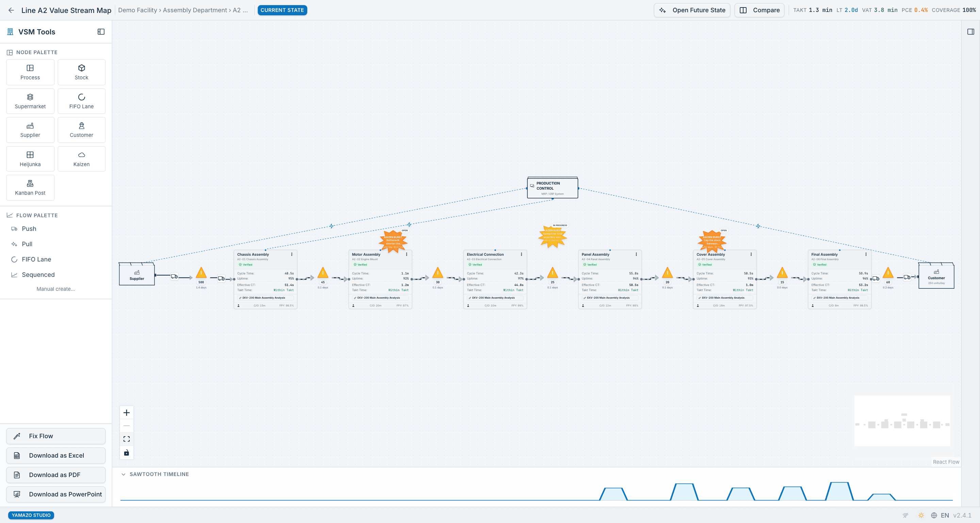Screen dimensions: 980x523
Task: Open Electrical Connection node options menu
Action: pos(522,254)
